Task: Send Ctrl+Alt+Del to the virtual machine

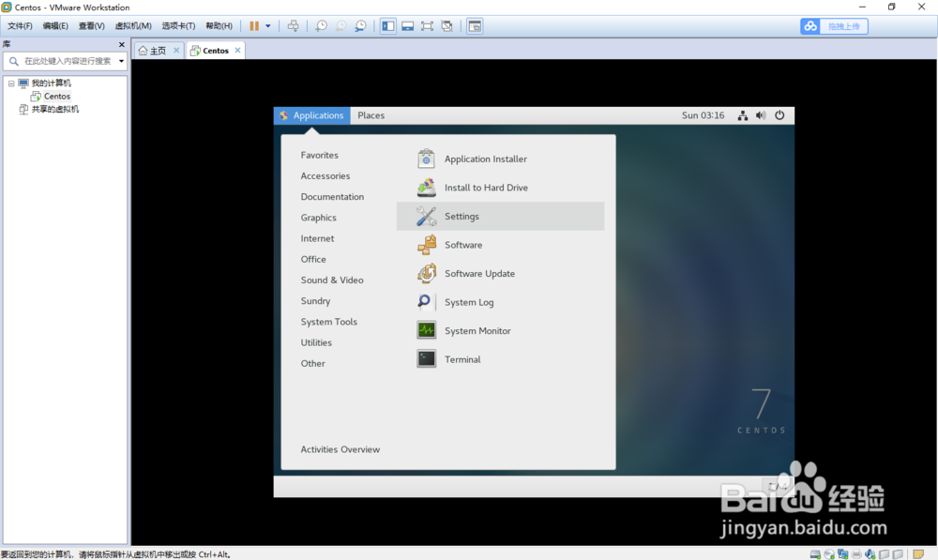Action: point(293,25)
